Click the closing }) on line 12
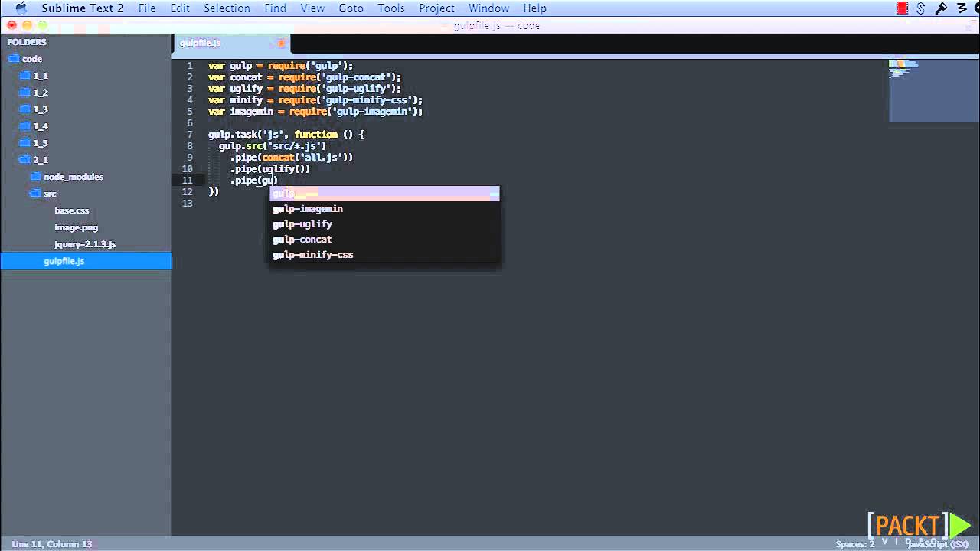Image resolution: width=980 pixels, height=551 pixels. coord(214,192)
